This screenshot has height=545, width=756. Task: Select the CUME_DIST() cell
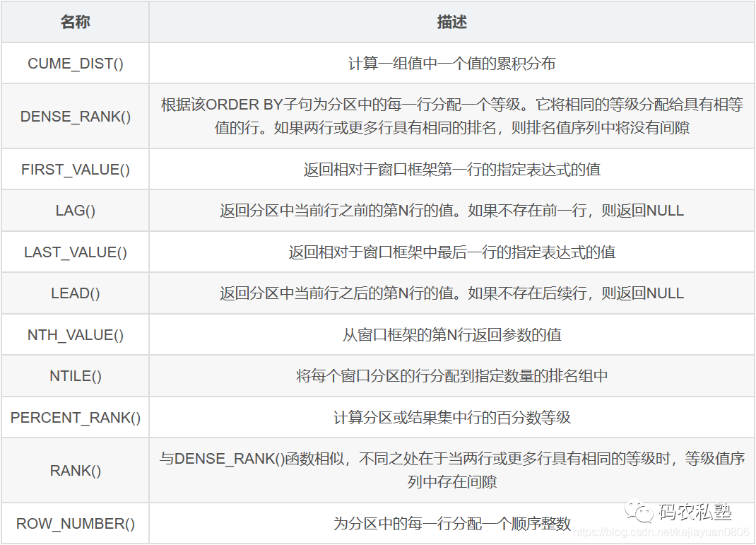click(x=75, y=63)
